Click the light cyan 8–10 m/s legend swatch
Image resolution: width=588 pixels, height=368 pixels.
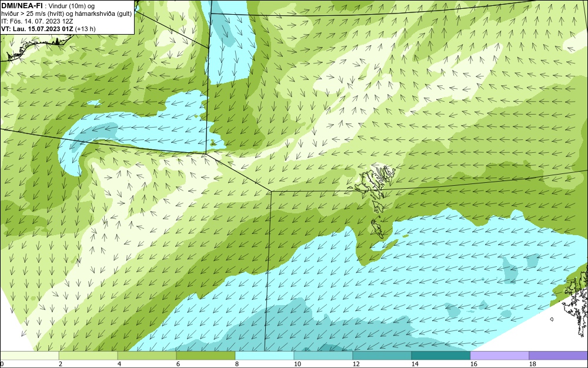tap(265, 356)
